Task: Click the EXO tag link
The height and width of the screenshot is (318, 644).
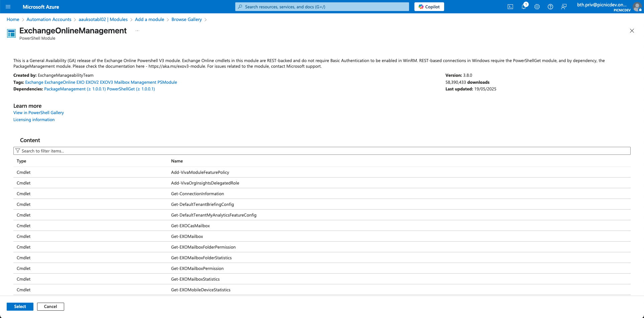Action: [81, 82]
